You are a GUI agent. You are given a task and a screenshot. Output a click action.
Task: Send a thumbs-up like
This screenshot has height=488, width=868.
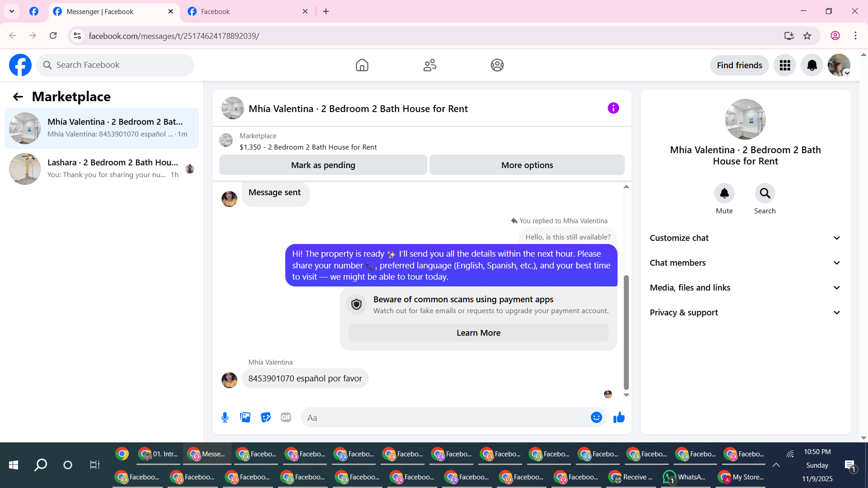click(619, 418)
